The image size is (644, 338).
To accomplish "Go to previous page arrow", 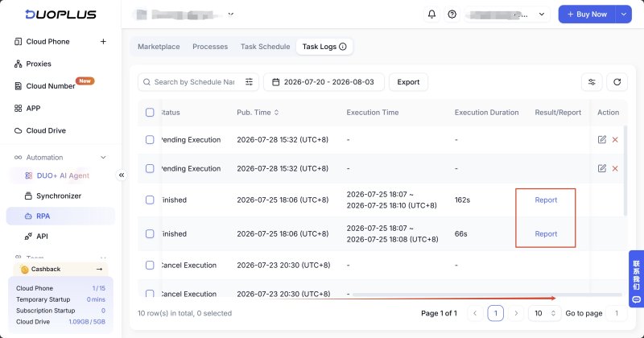I will (475, 313).
